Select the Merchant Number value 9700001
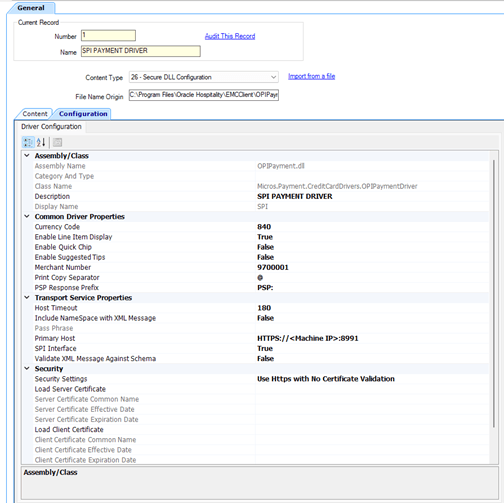 [273, 267]
